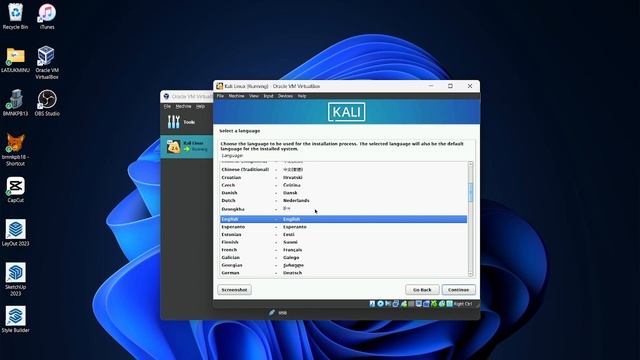Click the KALI logo banner
640x360 pixels.
click(347, 112)
